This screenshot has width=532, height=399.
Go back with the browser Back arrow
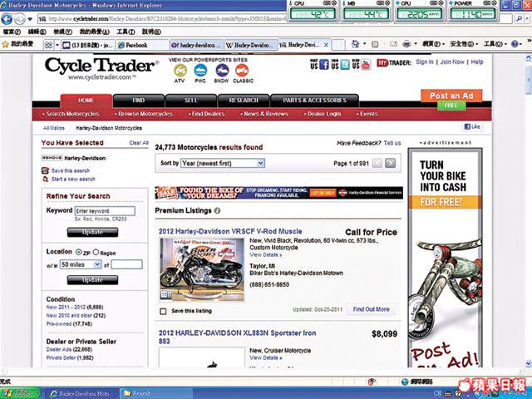point(7,19)
